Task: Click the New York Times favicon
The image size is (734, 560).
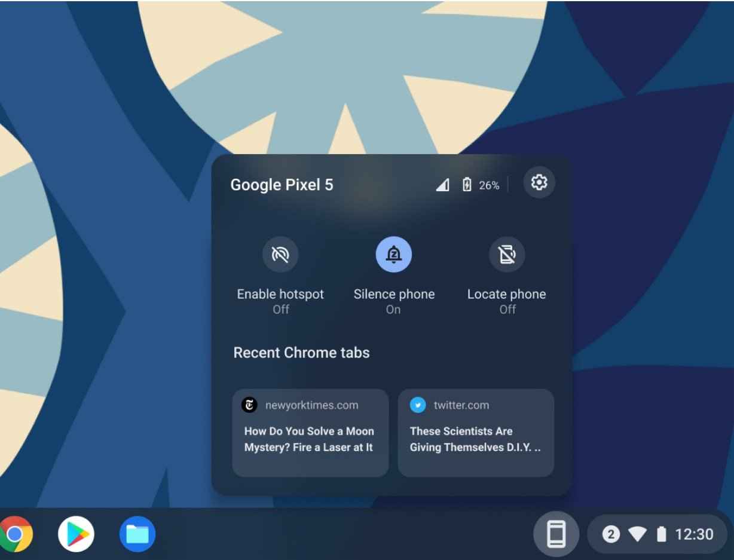Action: point(249,405)
